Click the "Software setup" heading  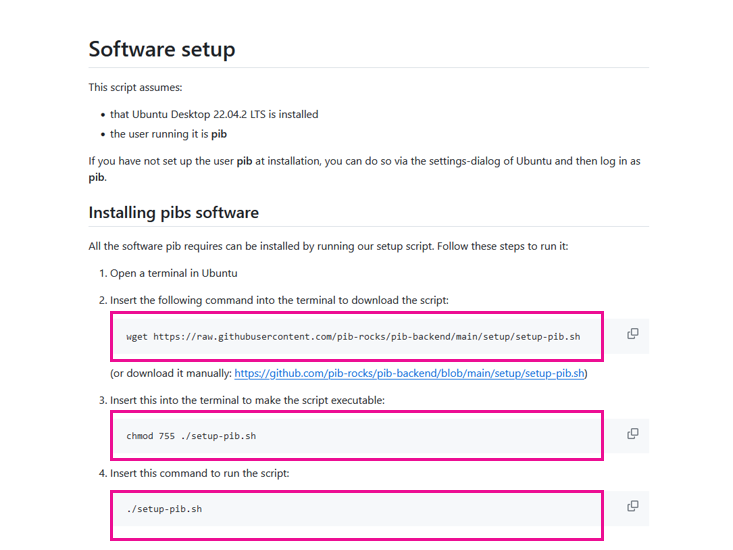coord(162,49)
